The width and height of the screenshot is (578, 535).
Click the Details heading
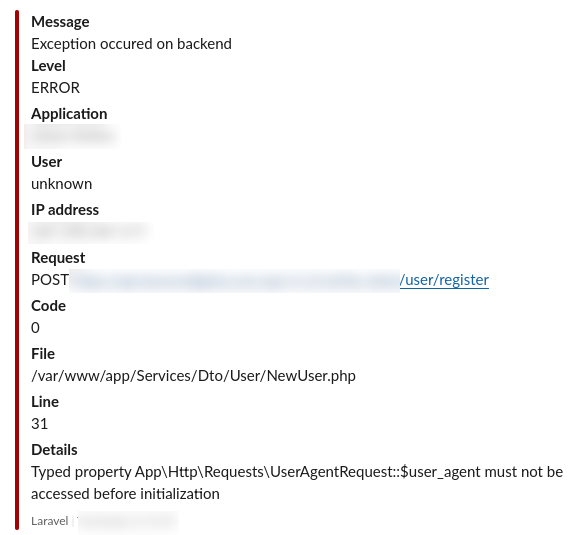tap(54, 450)
